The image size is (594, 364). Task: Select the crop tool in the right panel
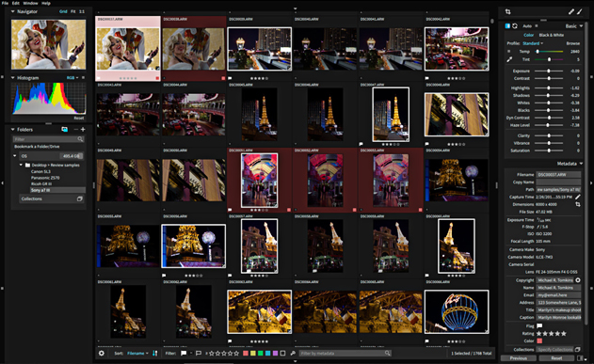[507, 11]
